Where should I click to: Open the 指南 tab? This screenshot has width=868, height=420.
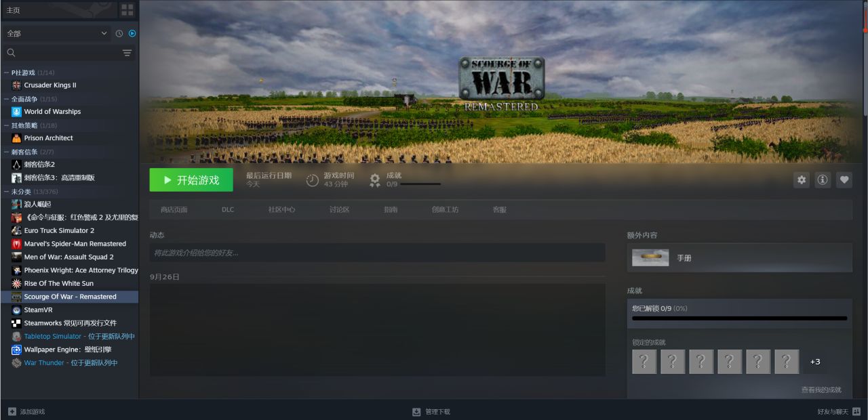pyautogui.click(x=391, y=210)
